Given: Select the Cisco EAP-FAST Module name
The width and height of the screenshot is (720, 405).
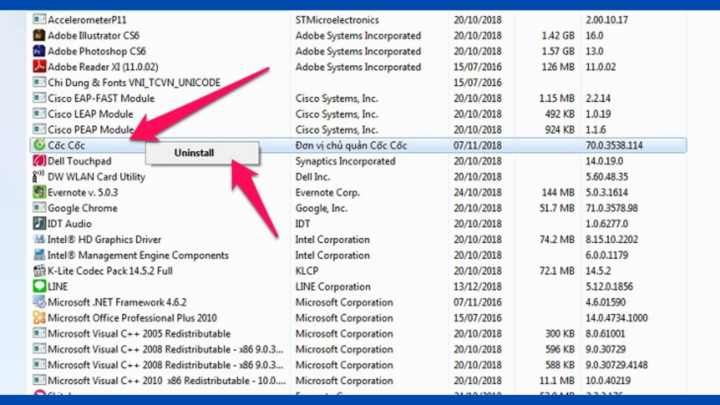Looking at the screenshot, I should 101,98.
